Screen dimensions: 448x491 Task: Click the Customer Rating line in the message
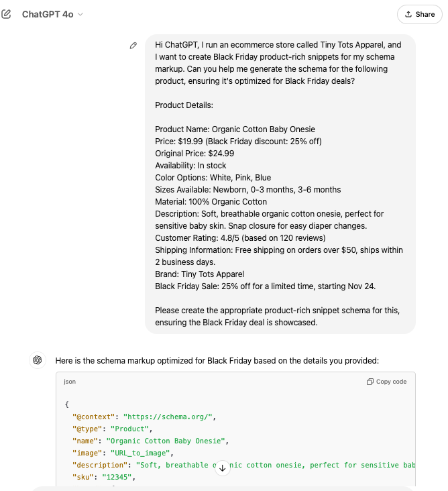tap(240, 238)
